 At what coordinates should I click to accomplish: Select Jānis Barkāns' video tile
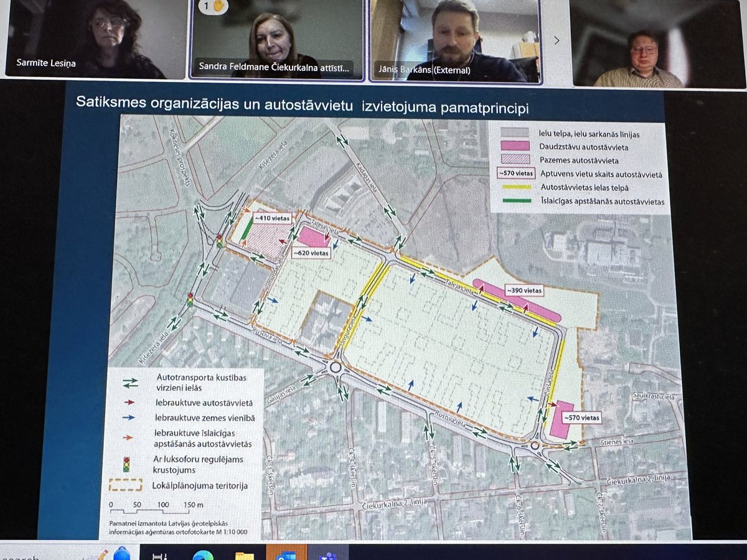[x=456, y=41]
